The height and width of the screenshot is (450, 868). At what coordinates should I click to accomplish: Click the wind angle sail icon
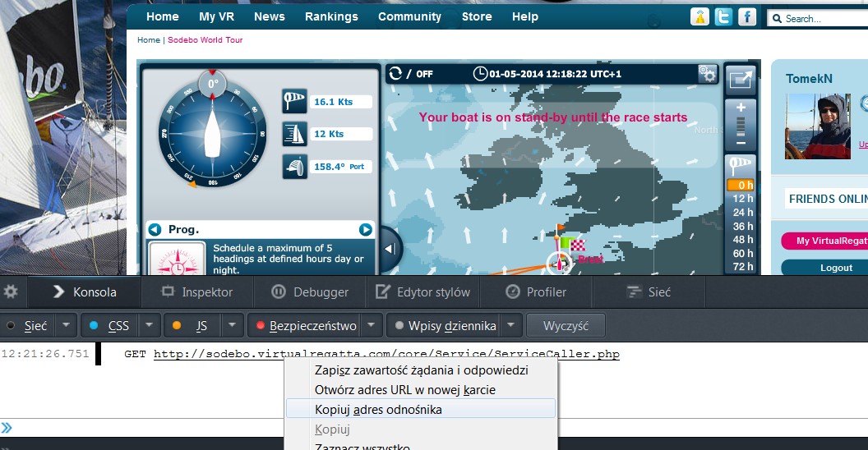coord(294,167)
